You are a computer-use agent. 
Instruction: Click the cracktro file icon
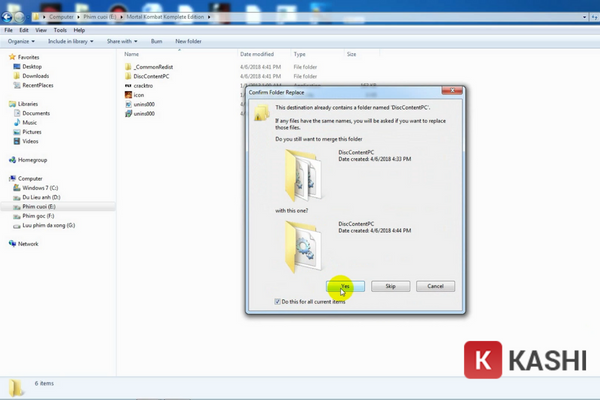(x=128, y=85)
